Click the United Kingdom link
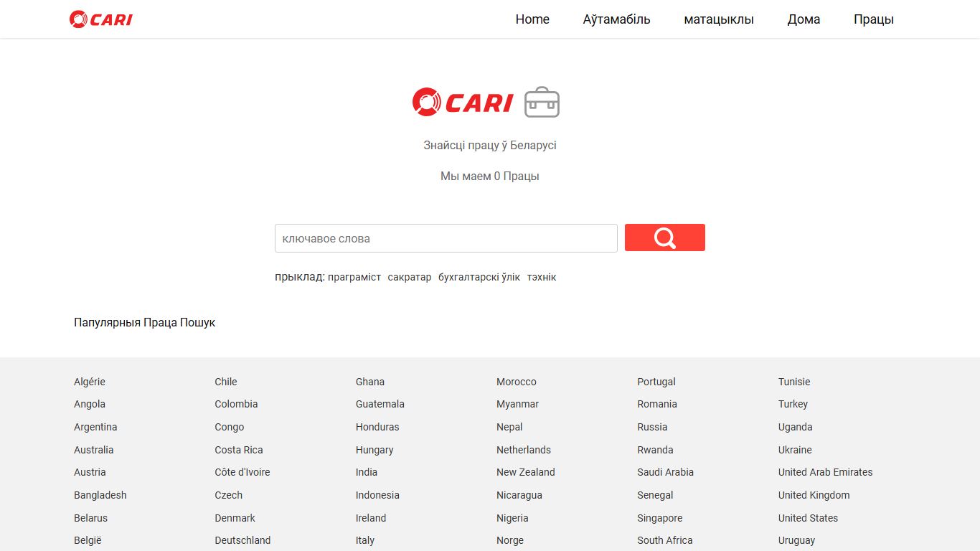 click(x=814, y=495)
